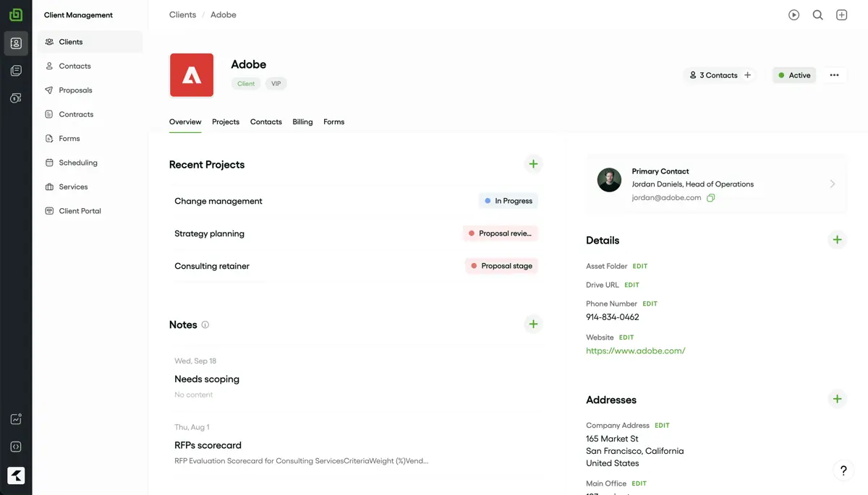
Task: Open the Proposal stage status dropdown
Action: (502, 266)
